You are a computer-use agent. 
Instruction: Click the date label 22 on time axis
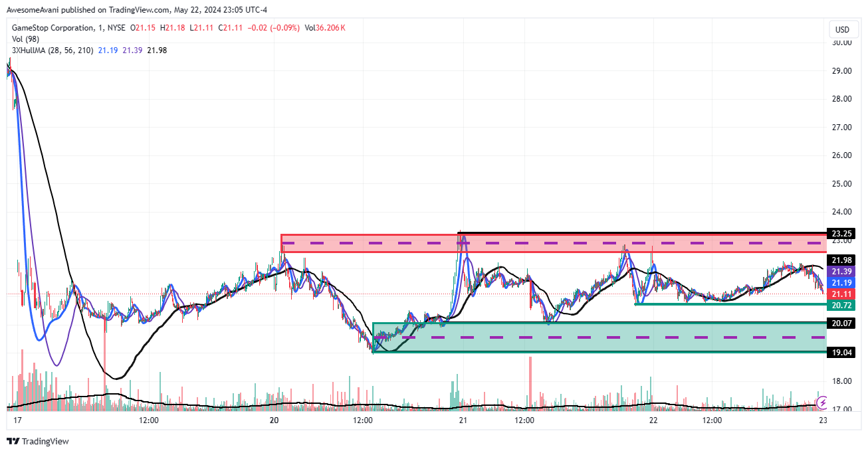653,420
